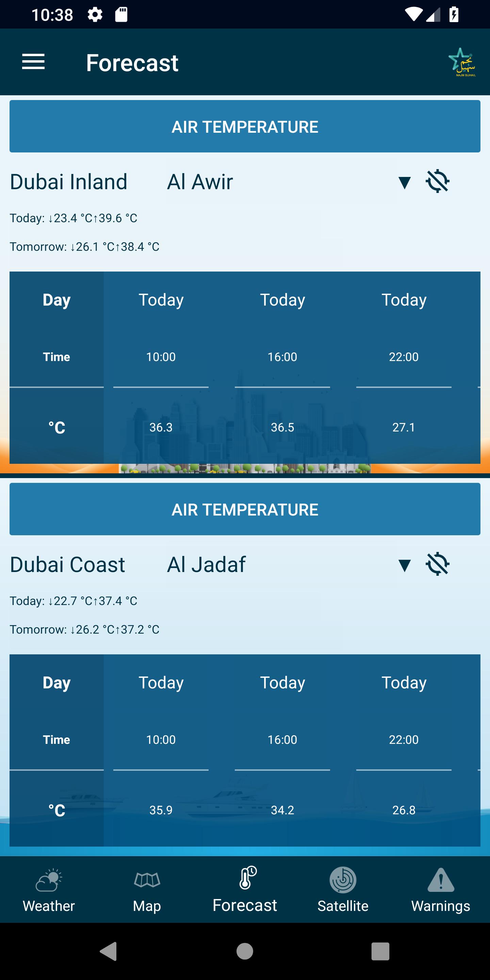This screenshot has width=490, height=980.
Task: Tap the Forecast thermometer icon
Action: 247,878
